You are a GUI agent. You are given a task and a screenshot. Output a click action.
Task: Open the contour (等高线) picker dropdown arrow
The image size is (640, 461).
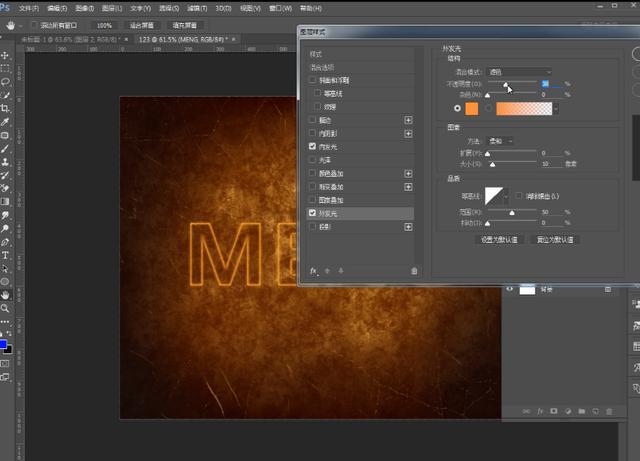tap(506, 196)
